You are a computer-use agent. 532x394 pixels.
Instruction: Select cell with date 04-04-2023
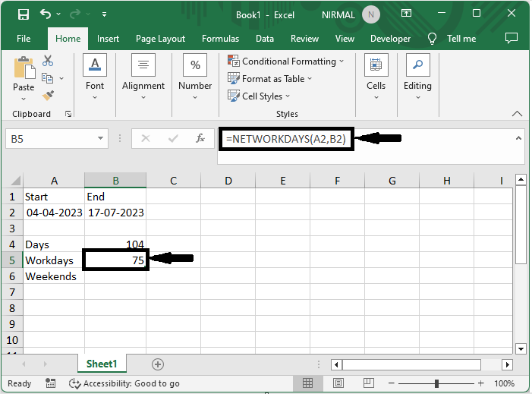point(54,213)
